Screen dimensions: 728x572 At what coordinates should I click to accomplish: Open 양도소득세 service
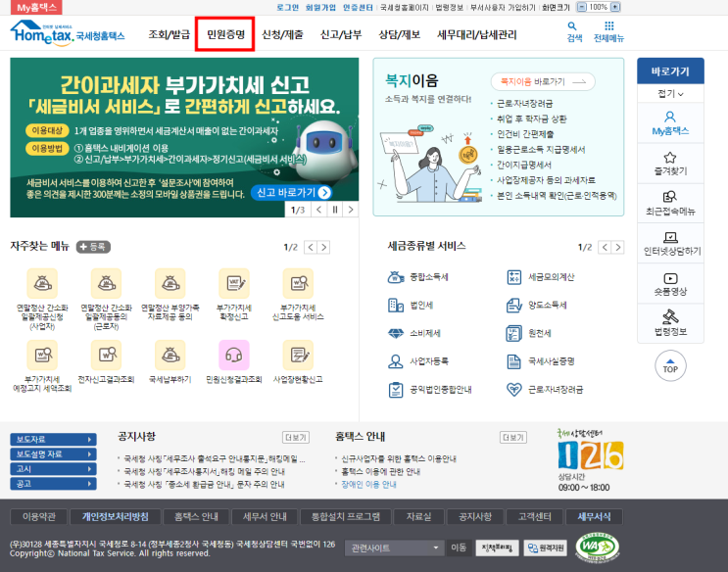536,305
